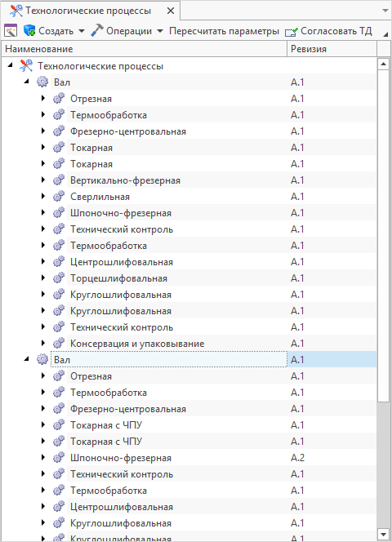Expand Консервация и упаковывание operation
The width and height of the screenshot is (392, 542).
point(43,343)
